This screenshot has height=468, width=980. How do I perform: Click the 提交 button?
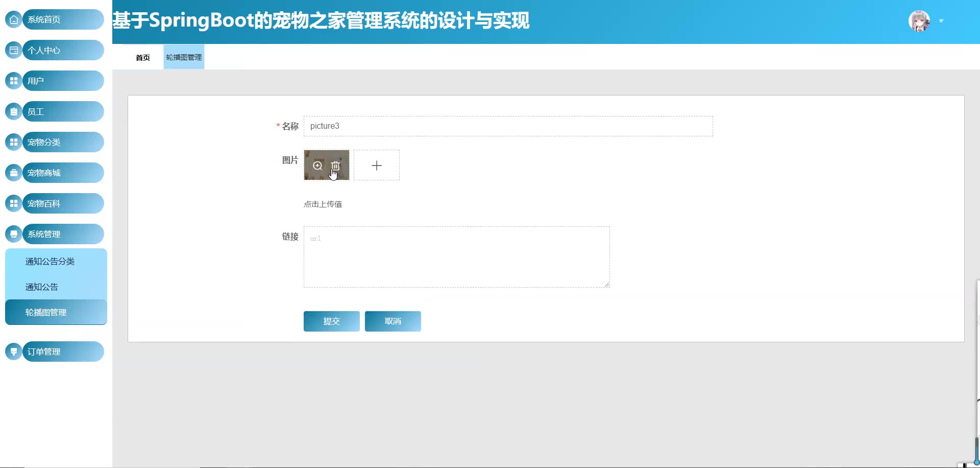tap(332, 321)
